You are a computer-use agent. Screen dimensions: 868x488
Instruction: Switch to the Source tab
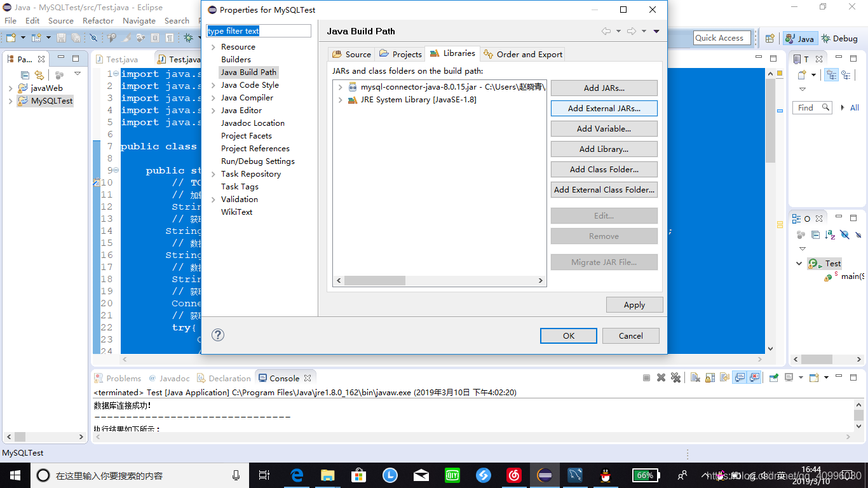pyautogui.click(x=352, y=54)
